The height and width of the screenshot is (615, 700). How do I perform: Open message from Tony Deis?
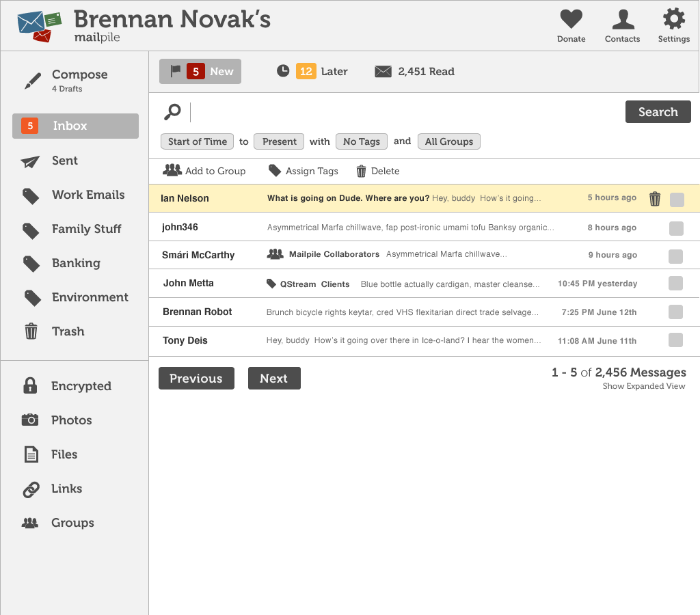coord(424,340)
